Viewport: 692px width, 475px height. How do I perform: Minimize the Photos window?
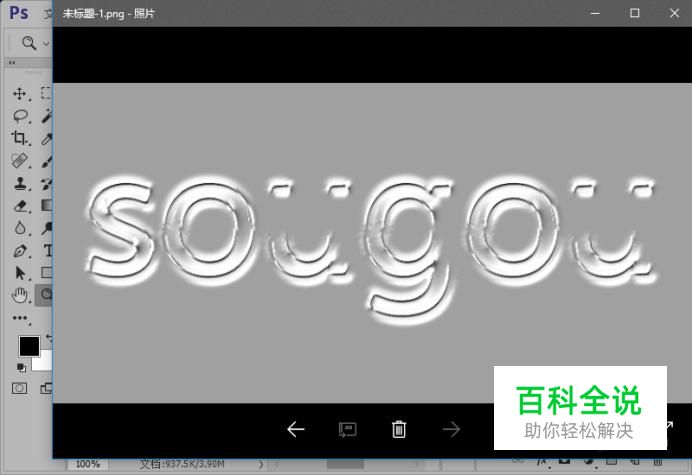tap(595, 13)
